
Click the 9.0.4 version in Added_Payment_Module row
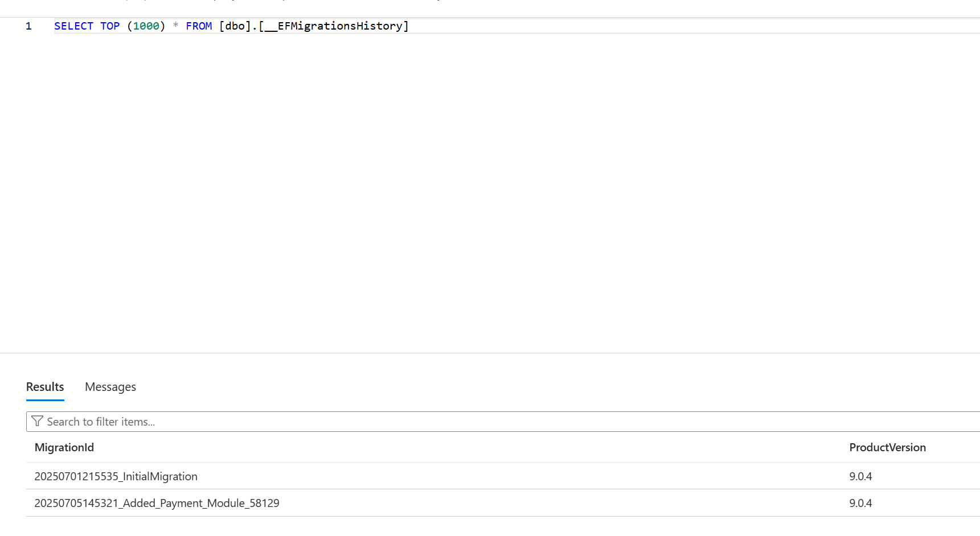point(860,503)
